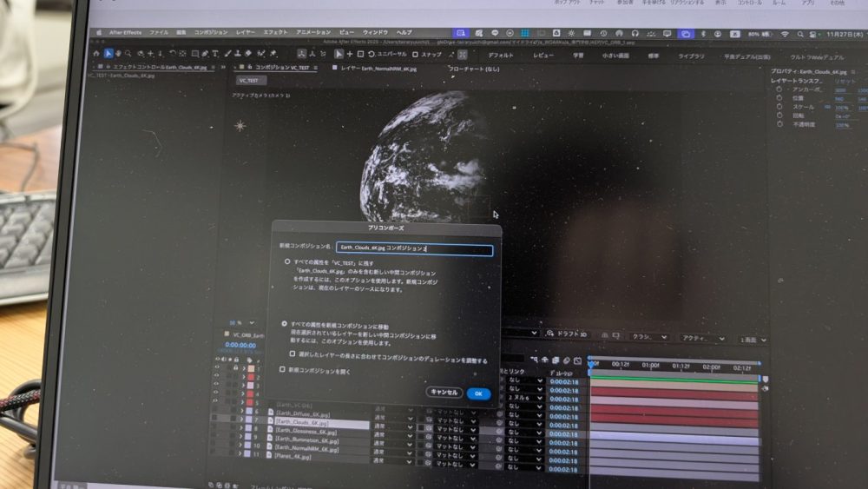The width and height of the screenshot is (868, 489).
Task: Open the エフェクト menu
Action: coord(275,32)
